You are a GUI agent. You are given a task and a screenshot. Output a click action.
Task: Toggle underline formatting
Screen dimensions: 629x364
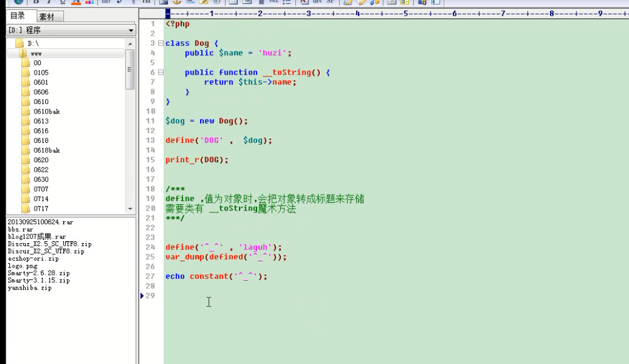[x=62, y=3]
